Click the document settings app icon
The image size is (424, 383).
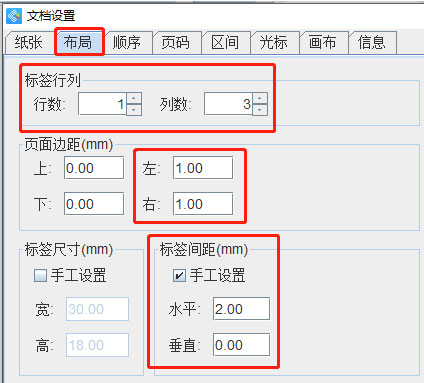(14, 15)
